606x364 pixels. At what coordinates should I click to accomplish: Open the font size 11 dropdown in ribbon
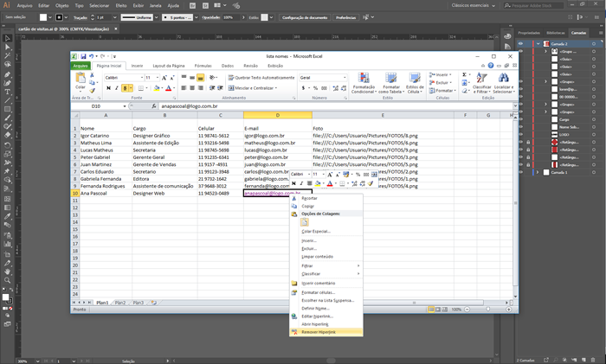pos(158,78)
